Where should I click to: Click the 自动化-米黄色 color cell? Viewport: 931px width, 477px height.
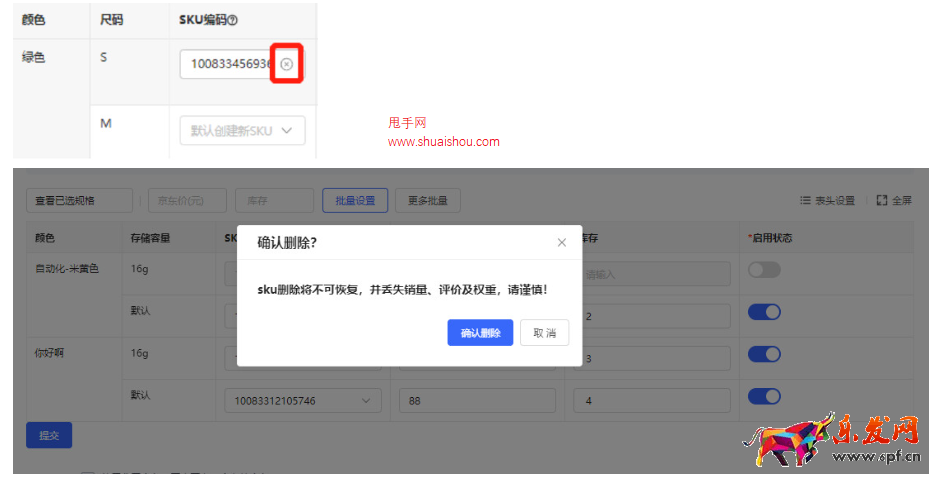click(x=67, y=269)
